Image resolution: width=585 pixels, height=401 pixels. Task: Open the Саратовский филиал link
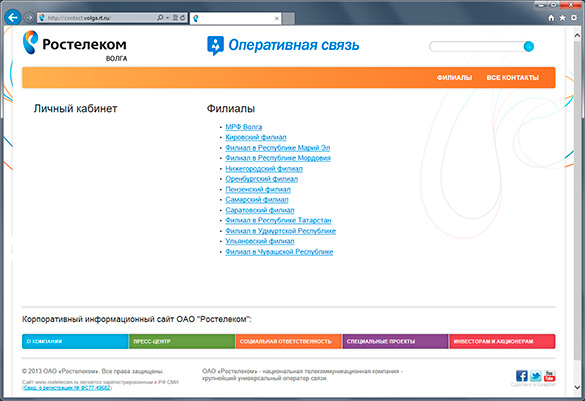click(x=260, y=210)
